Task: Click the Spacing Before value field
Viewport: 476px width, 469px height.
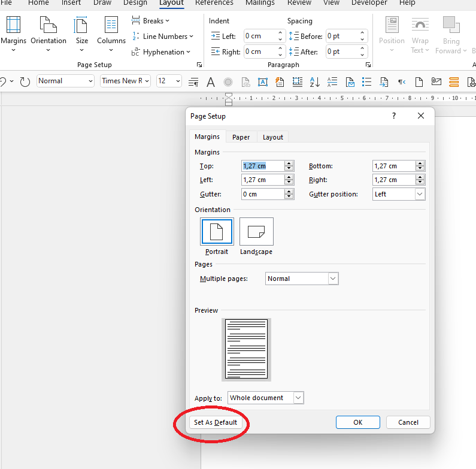Action: point(342,36)
